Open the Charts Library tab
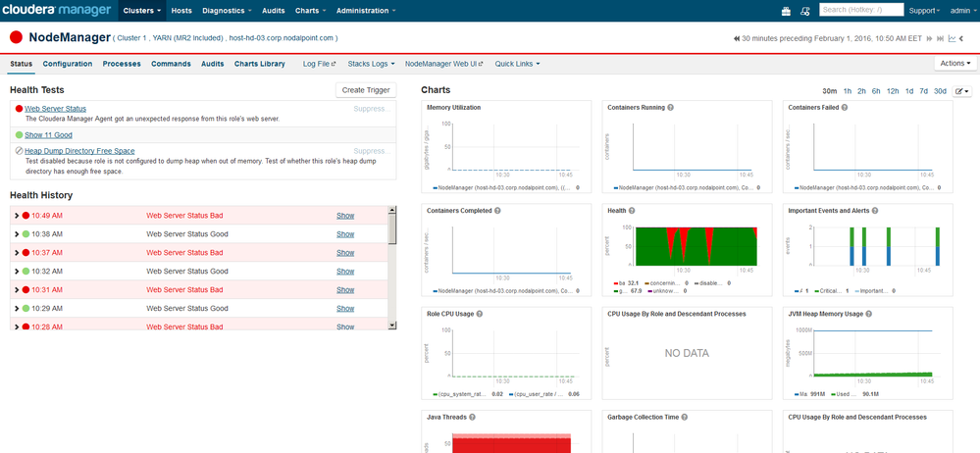 point(259,64)
